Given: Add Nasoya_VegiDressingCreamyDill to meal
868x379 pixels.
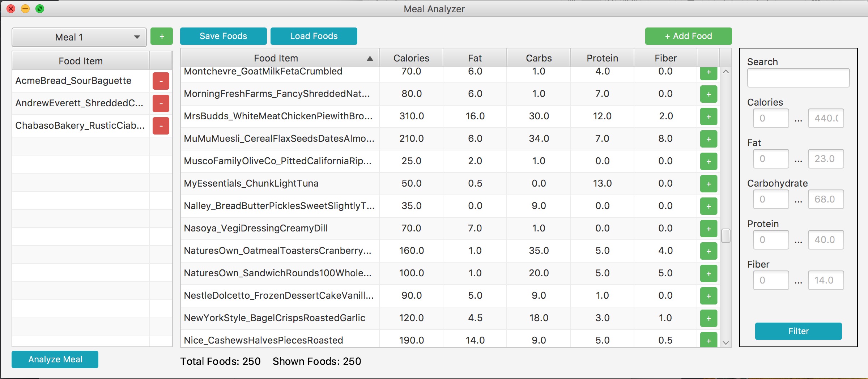Looking at the screenshot, I should click(708, 229).
